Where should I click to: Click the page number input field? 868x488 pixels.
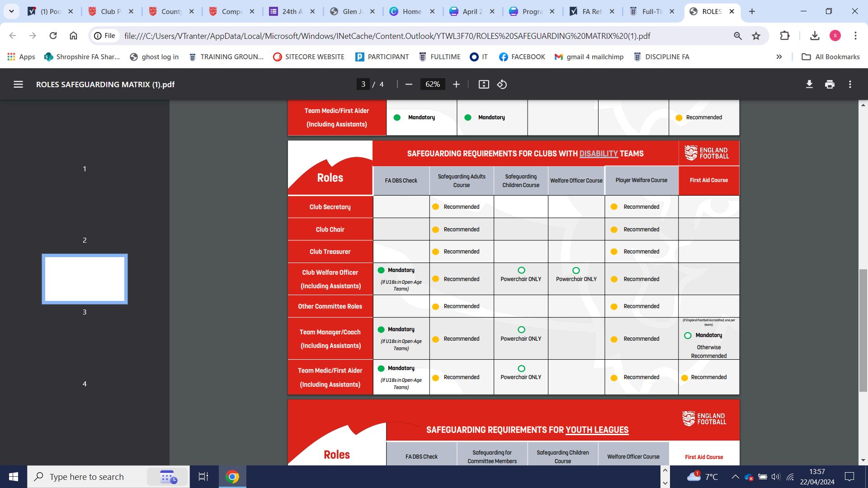pos(363,84)
